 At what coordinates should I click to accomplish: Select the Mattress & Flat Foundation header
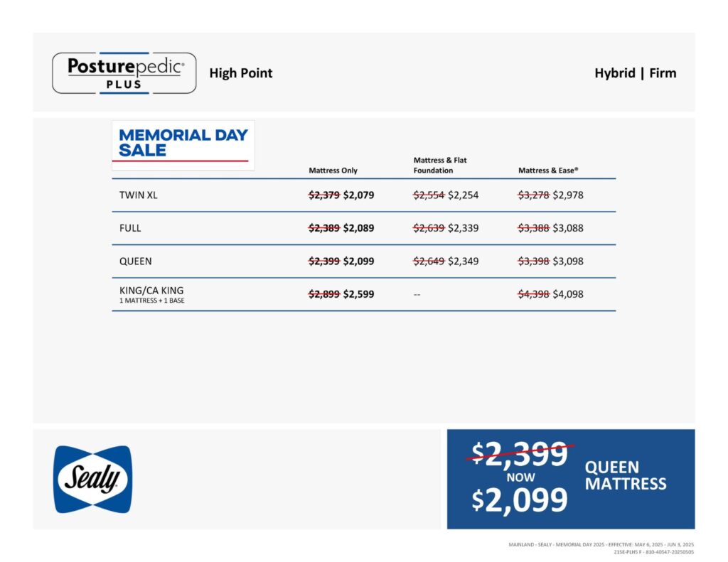coord(439,166)
